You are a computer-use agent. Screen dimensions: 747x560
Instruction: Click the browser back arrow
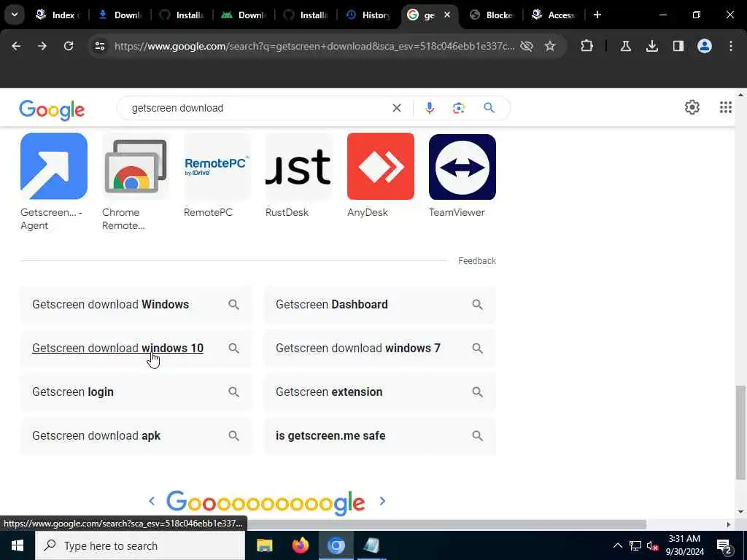tap(16, 46)
